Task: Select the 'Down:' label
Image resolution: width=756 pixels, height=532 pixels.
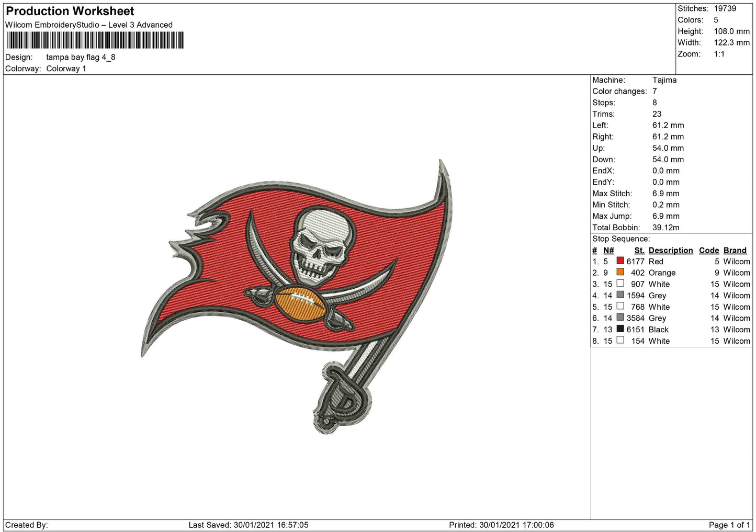Action: point(604,160)
